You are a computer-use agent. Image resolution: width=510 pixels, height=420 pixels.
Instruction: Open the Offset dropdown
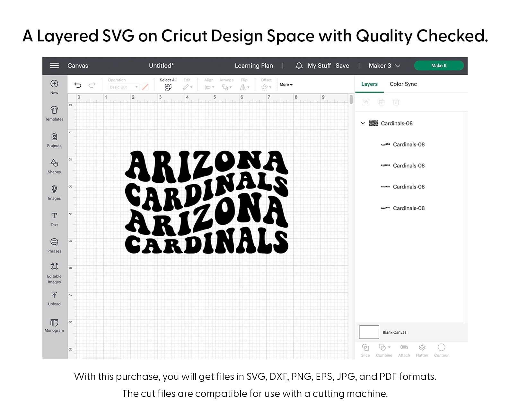[266, 87]
